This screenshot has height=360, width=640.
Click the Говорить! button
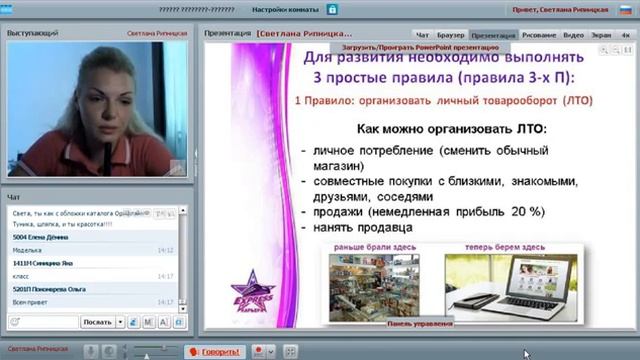click(x=215, y=351)
